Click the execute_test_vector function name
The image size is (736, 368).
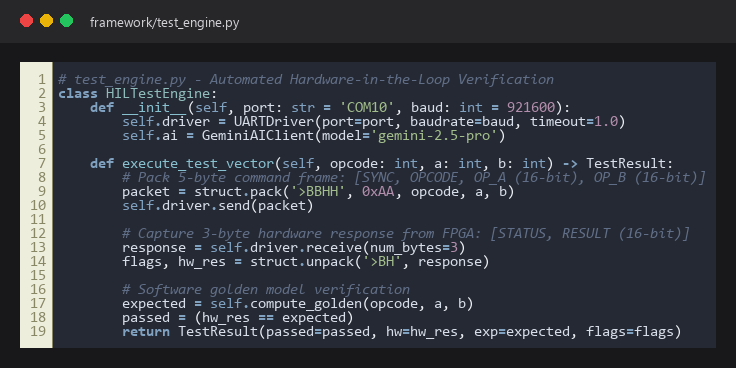[198, 164]
